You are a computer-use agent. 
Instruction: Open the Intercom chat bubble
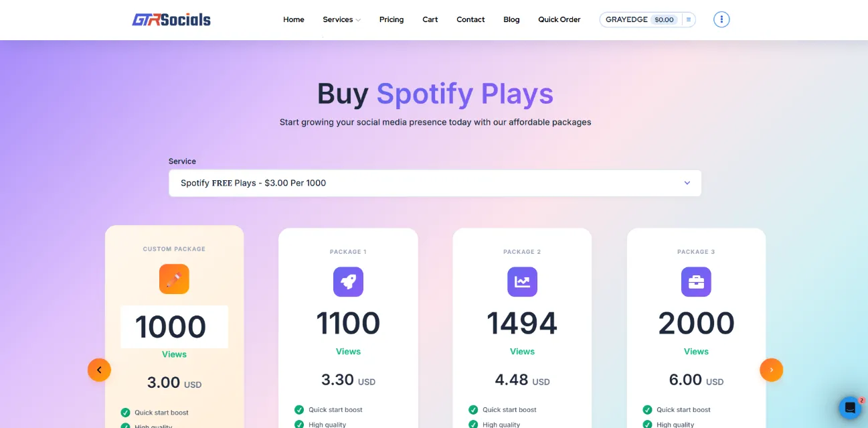point(849,407)
